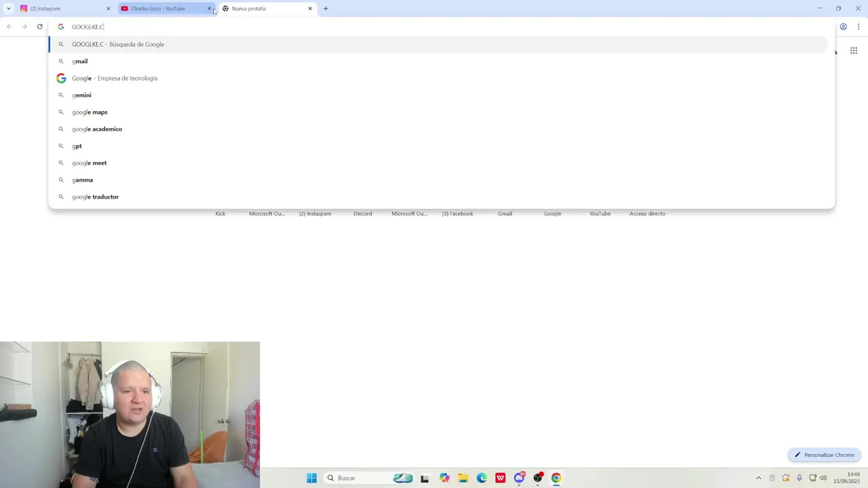The width and height of the screenshot is (868, 488).
Task: Open the YouTube shortcut
Action: 600,213
